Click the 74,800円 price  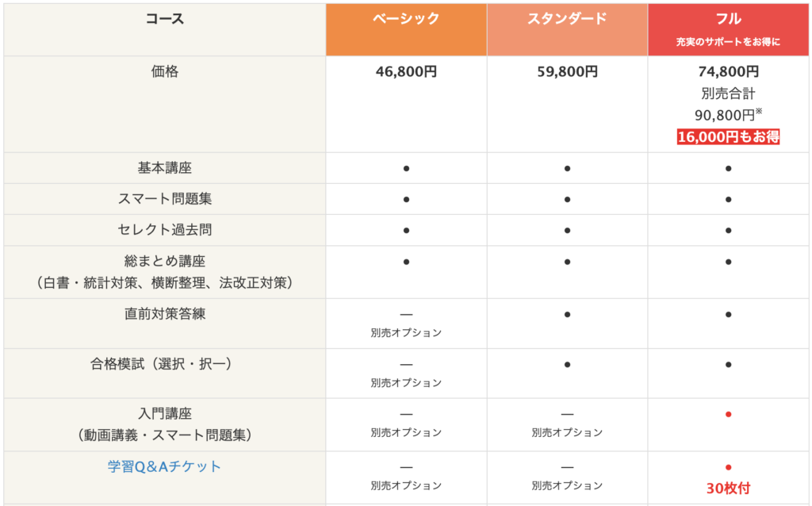pyautogui.click(x=728, y=72)
